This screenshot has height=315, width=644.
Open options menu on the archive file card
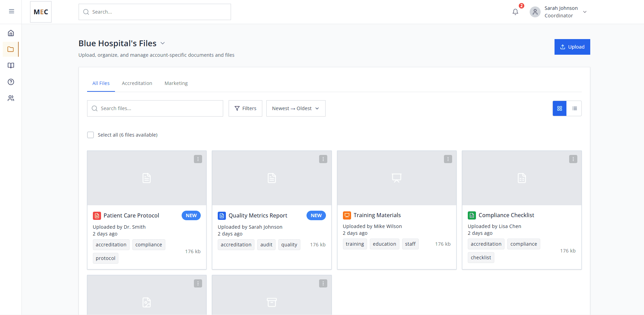point(323,283)
